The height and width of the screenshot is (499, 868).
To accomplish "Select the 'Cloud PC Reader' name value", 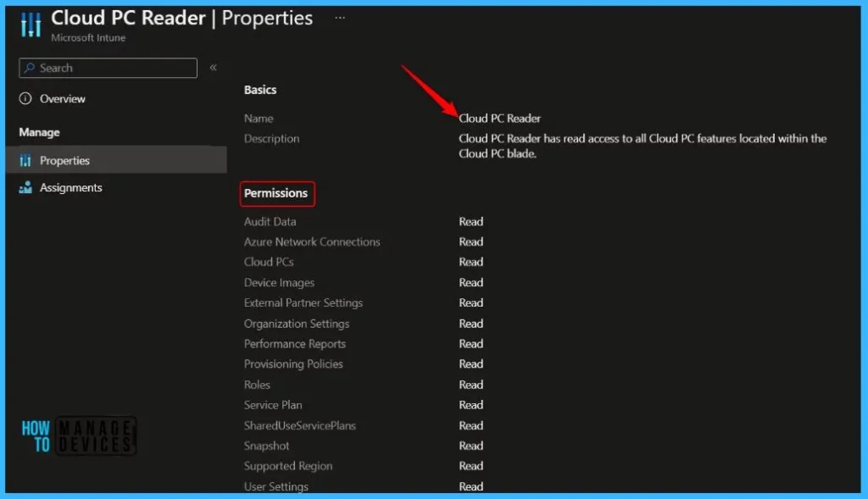I will 499,119.
